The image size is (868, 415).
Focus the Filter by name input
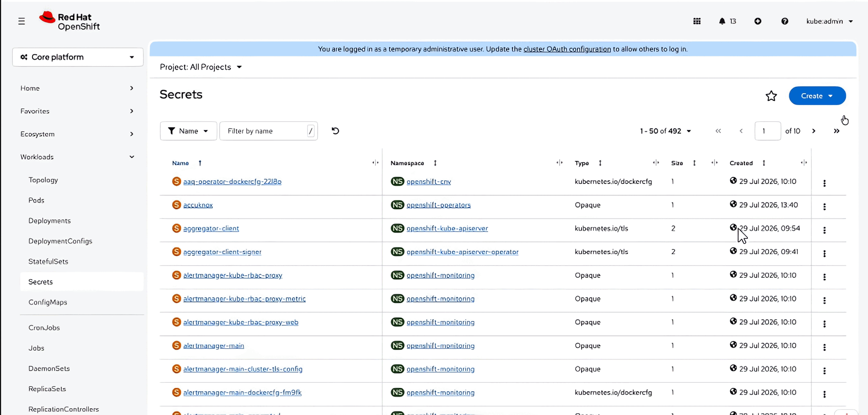pyautogui.click(x=269, y=131)
